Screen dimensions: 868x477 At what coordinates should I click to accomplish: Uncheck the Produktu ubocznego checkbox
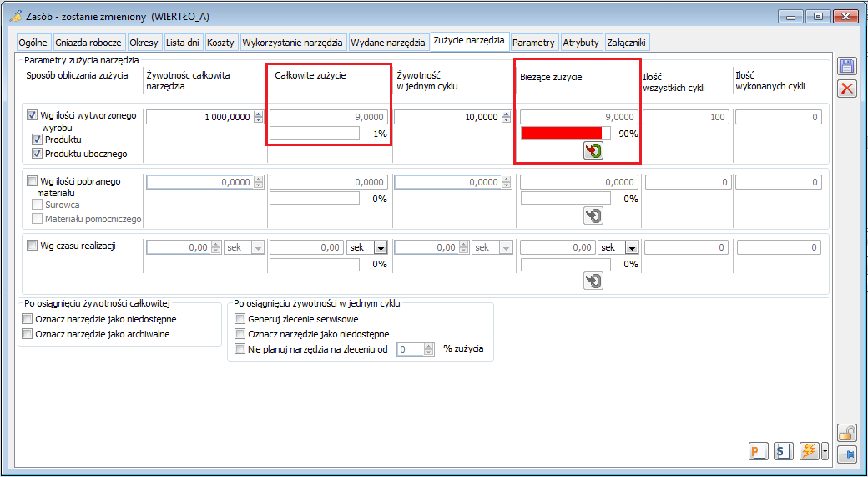tap(37, 154)
